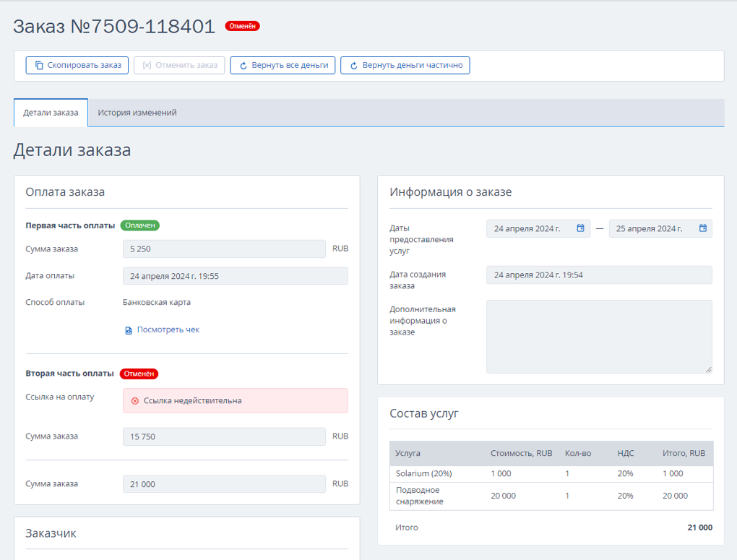Switch to Детали заказа tab
Viewport: 737px width, 560px height.
pyautogui.click(x=51, y=113)
